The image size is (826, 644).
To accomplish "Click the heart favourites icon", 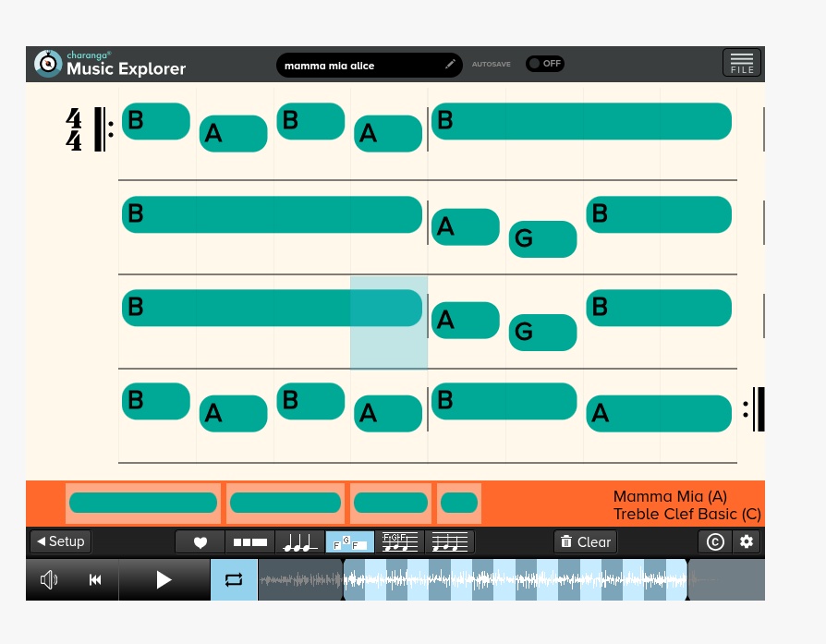I will (200, 542).
